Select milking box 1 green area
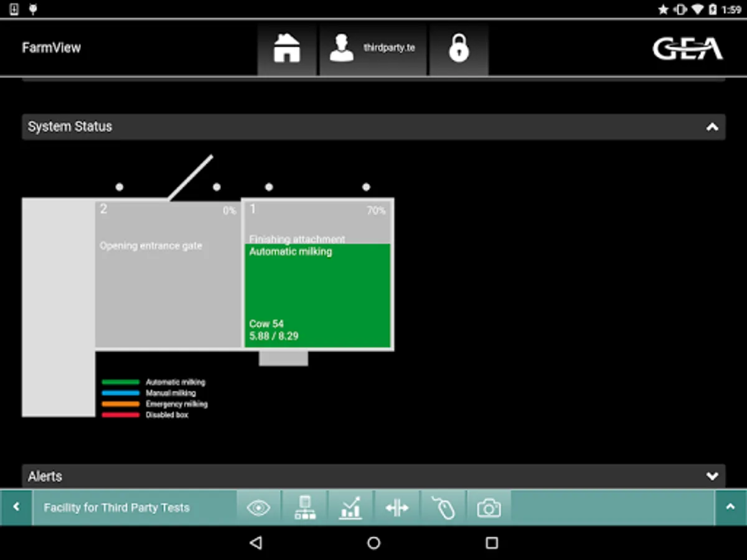747x560 pixels. (317, 296)
